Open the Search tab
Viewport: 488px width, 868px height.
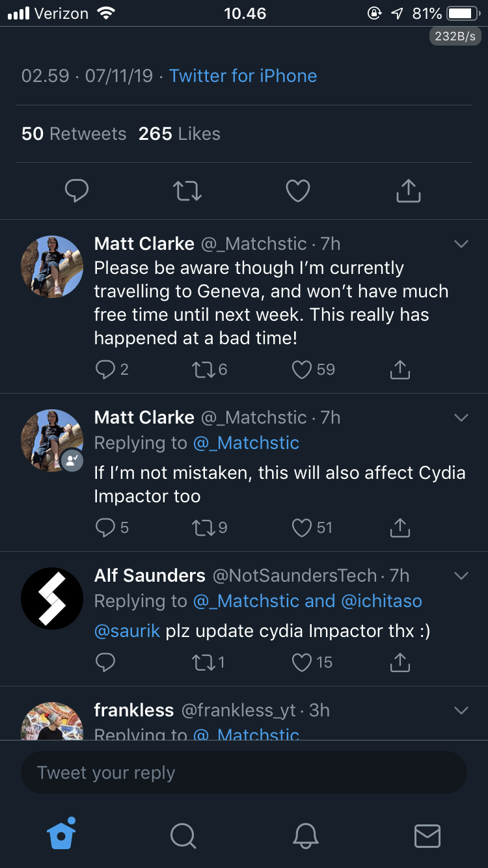183,835
